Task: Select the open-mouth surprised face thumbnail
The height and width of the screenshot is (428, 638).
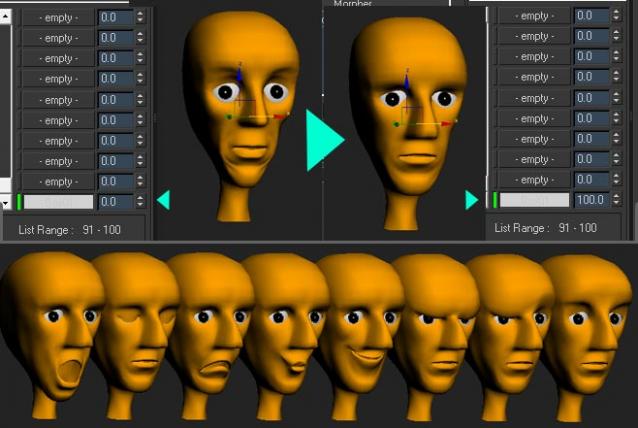Action: (x=51, y=336)
